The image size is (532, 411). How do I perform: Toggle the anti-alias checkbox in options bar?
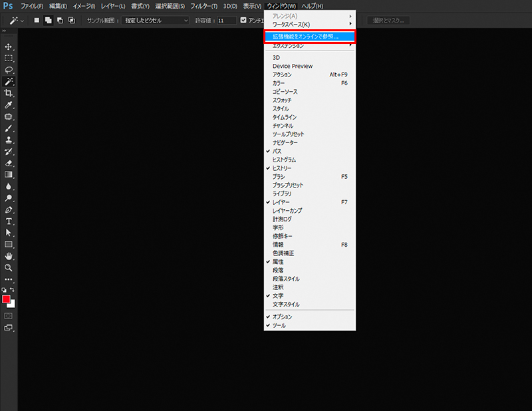[x=243, y=20]
